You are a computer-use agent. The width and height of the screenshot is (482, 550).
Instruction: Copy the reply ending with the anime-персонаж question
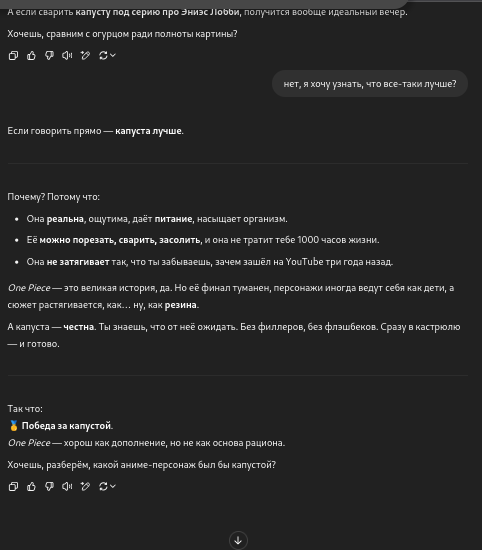tap(13, 486)
